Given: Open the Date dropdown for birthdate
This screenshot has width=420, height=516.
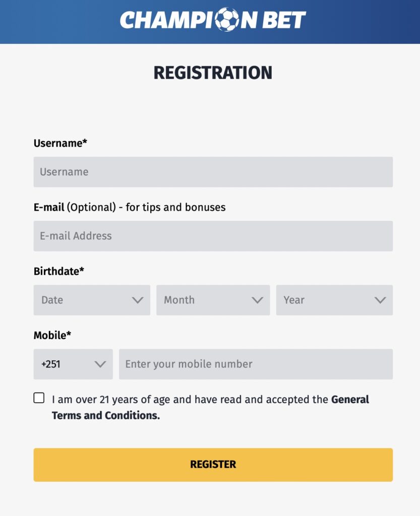Looking at the screenshot, I should (92, 300).
